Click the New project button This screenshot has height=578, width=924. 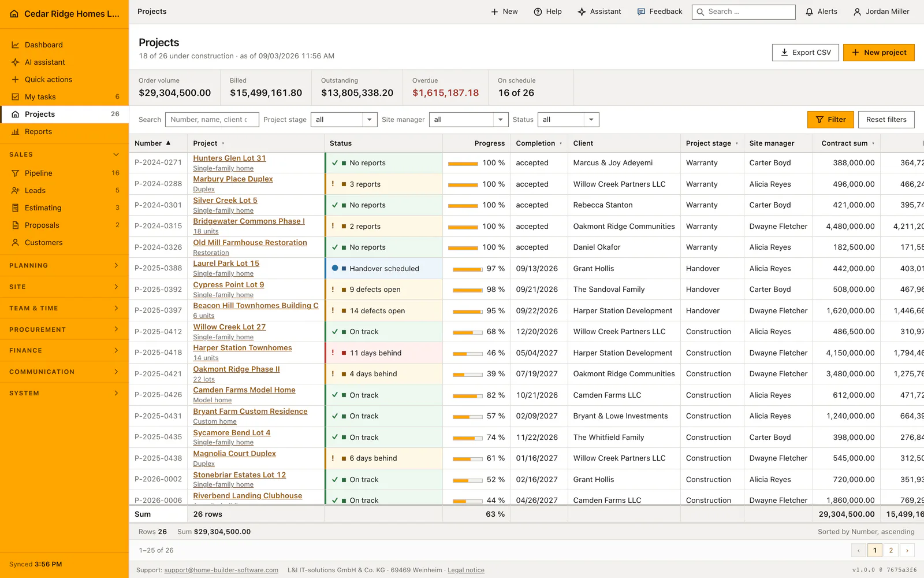point(878,53)
